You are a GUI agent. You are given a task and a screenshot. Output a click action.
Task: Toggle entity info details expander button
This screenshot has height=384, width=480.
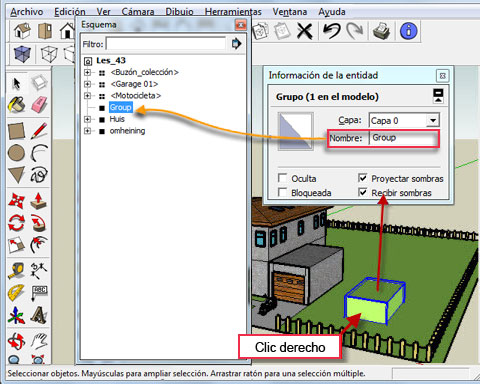[438, 96]
